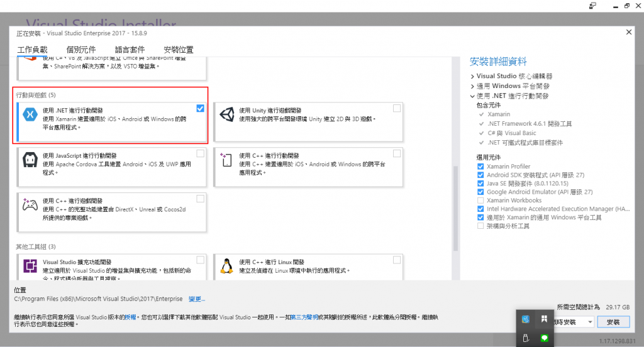The height and width of the screenshot is (347, 644).
Task: Click the Visual Studio extension development icon
Action: pos(30,266)
